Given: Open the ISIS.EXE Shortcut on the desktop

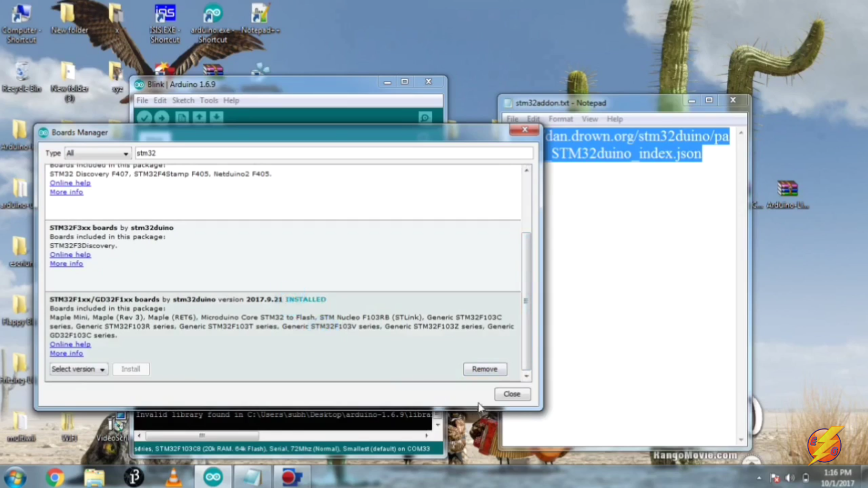Looking at the screenshot, I should pos(165,13).
